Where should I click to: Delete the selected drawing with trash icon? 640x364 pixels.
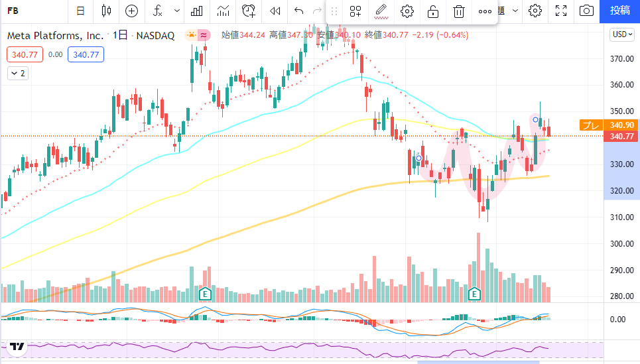[x=459, y=11]
